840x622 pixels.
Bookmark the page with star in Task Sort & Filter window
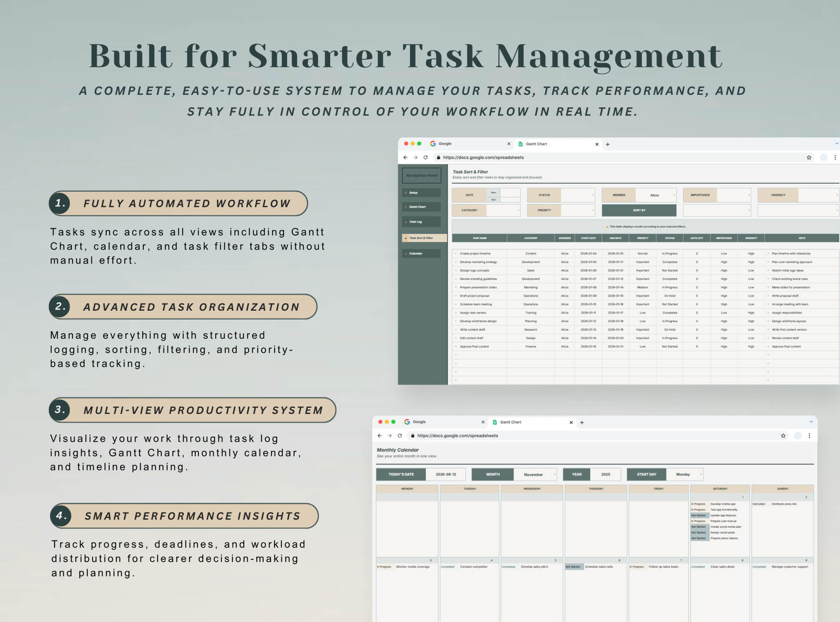tap(809, 157)
